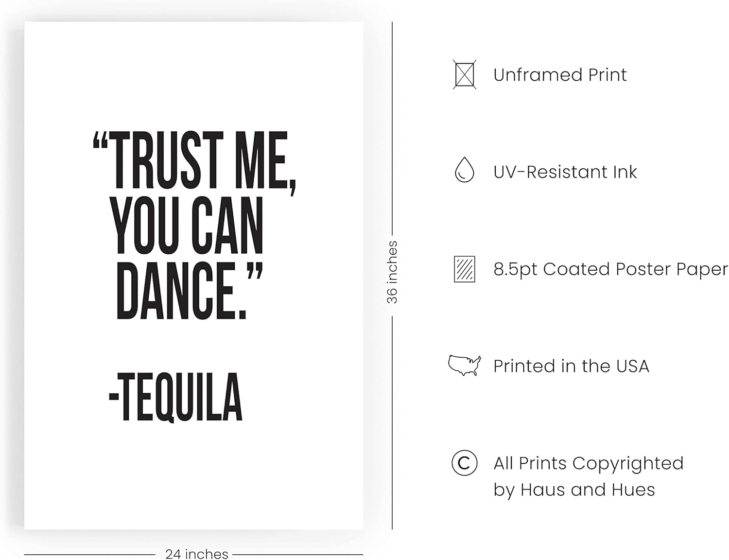Image resolution: width=729 pixels, height=560 pixels.
Task: Click the "by Haus and Hues" text
Action: pos(574,490)
